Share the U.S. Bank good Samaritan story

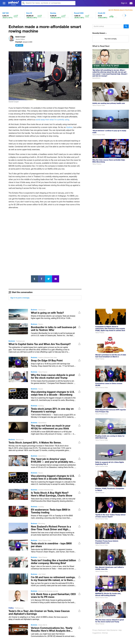(79, 594)
